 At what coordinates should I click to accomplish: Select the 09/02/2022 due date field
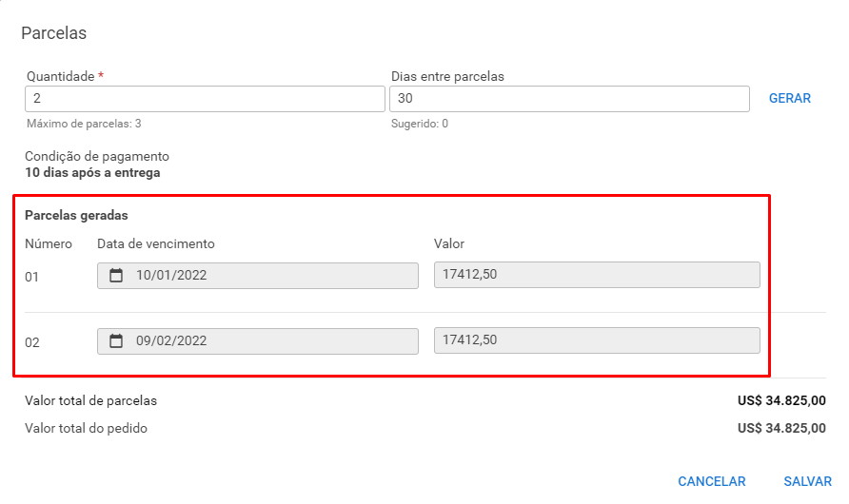258,340
